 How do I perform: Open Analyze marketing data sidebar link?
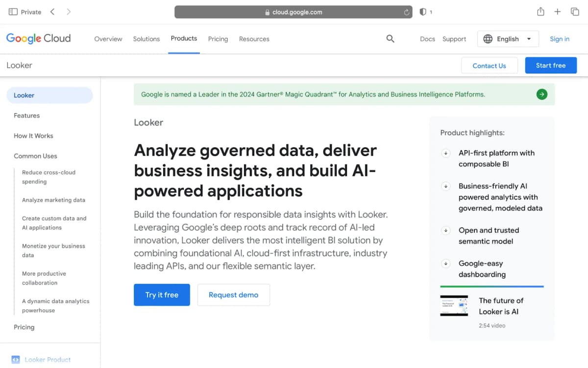coord(53,200)
